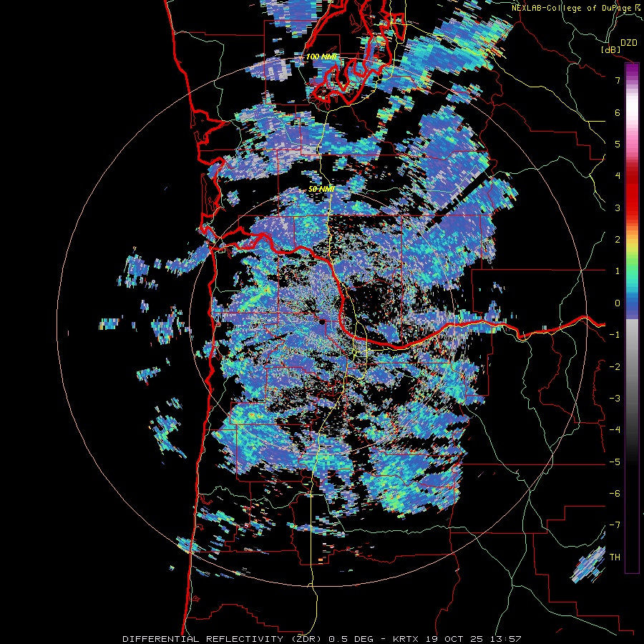
Task: Click the 6 value on color scale
Action: click(618, 112)
